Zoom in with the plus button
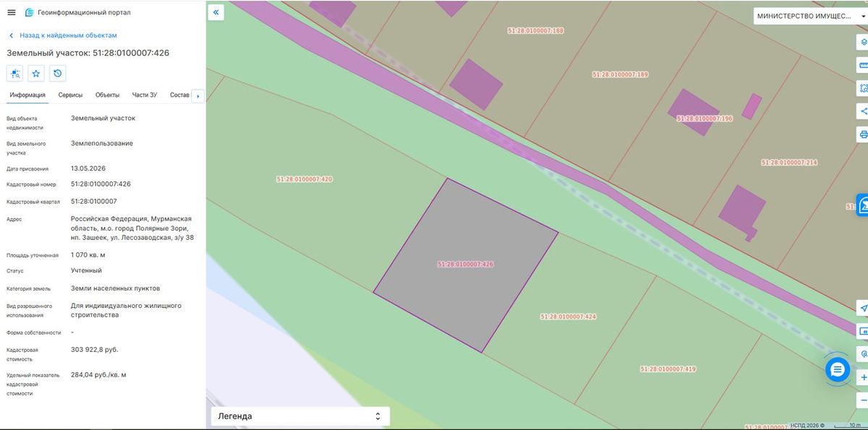Image resolution: width=868 pixels, height=430 pixels. [x=864, y=378]
